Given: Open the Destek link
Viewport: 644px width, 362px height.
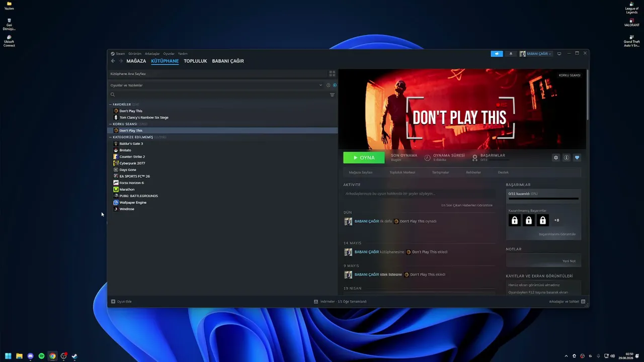Looking at the screenshot, I should pyautogui.click(x=503, y=172).
